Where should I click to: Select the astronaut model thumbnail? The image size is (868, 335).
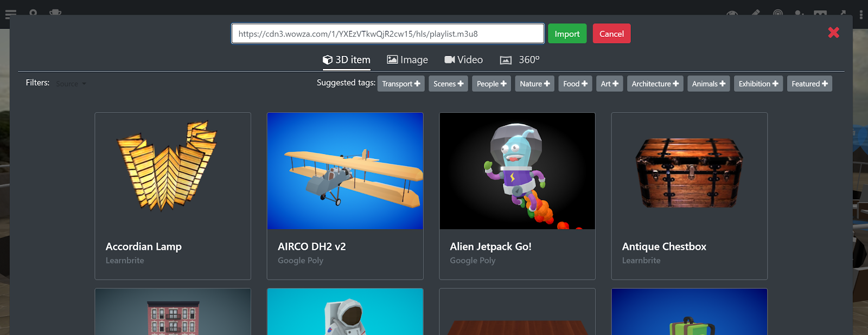point(345,312)
